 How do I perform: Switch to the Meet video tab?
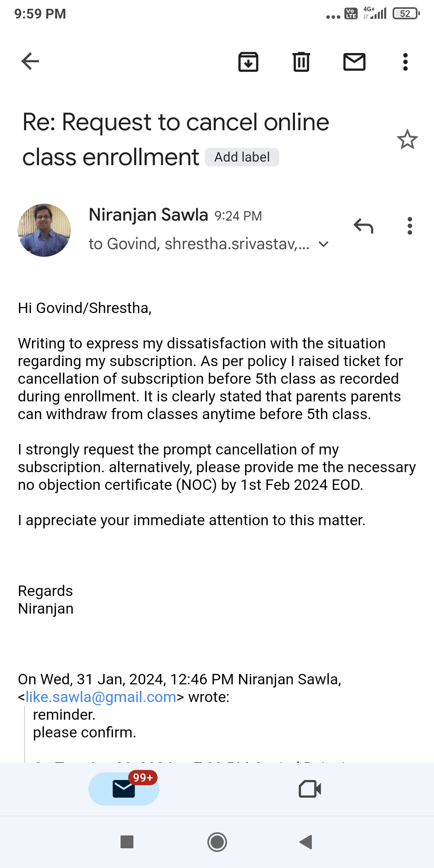pos(310,789)
